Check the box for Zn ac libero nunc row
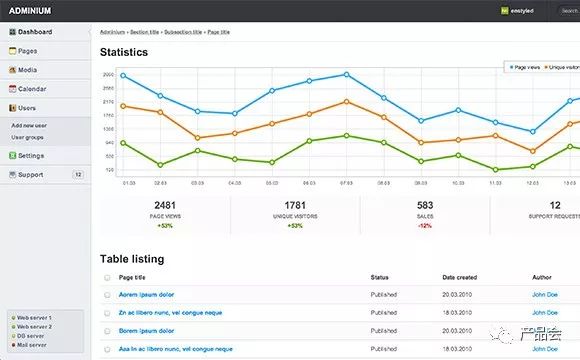 pos(107,313)
